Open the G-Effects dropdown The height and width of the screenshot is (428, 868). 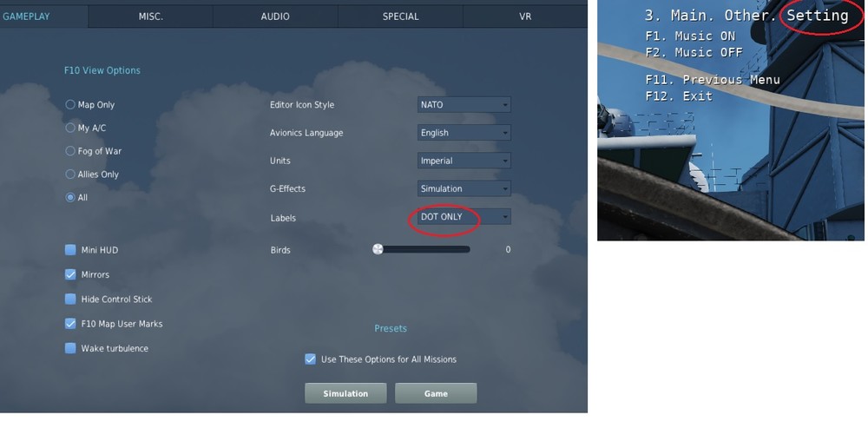464,188
